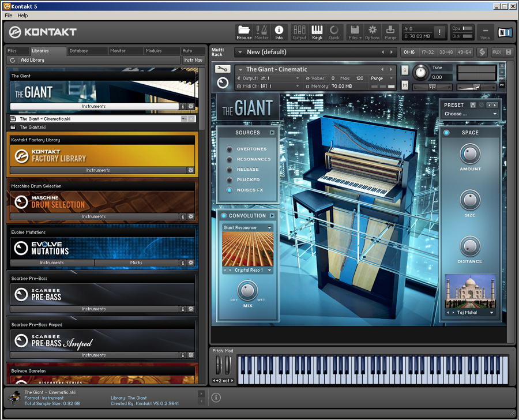Viewport: 519px width, 420px height.
Task: Enable the Plucked source
Action: click(229, 180)
